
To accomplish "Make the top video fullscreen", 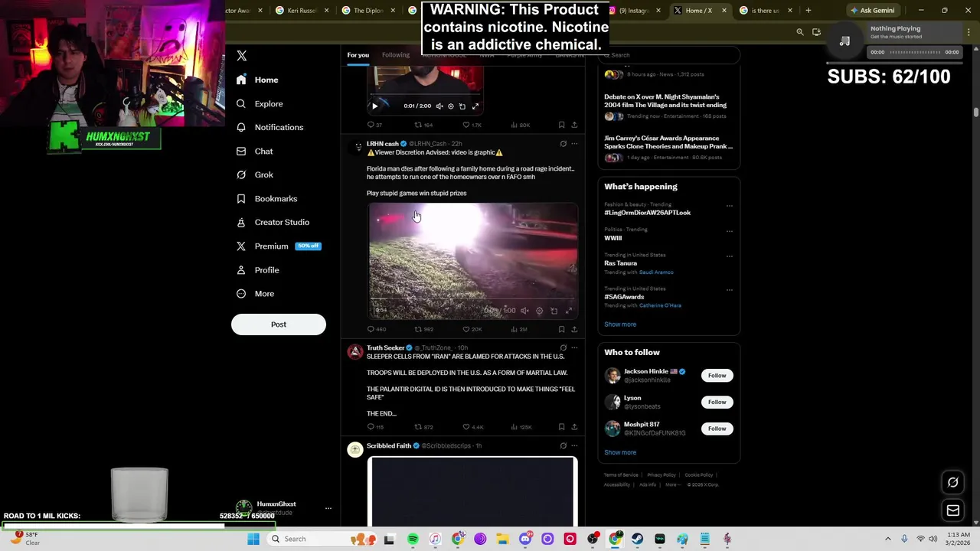I will click(x=475, y=106).
